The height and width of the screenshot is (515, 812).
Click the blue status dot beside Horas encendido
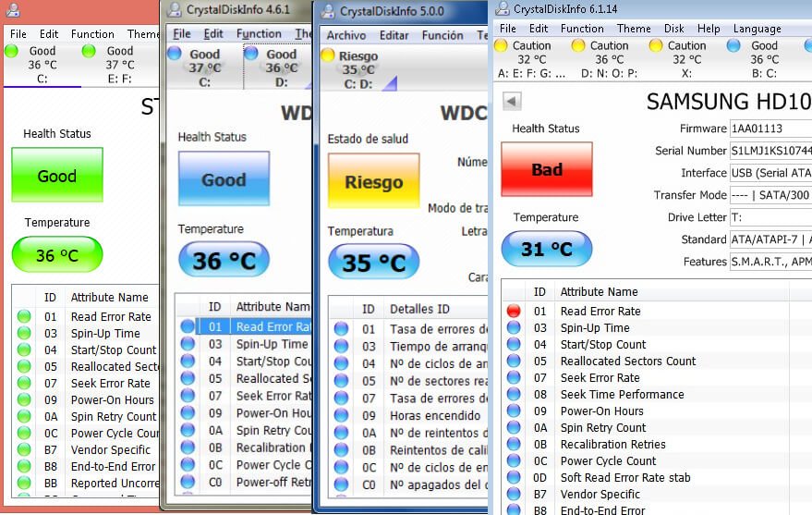coord(341,415)
